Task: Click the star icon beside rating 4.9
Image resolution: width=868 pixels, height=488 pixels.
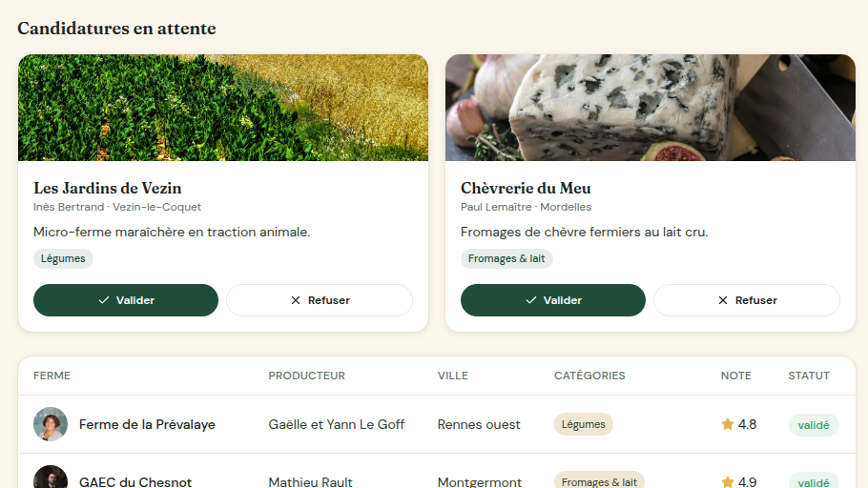Action: (728, 482)
